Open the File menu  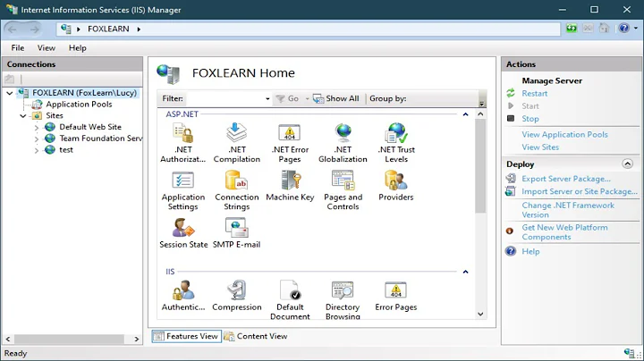click(18, 48)
